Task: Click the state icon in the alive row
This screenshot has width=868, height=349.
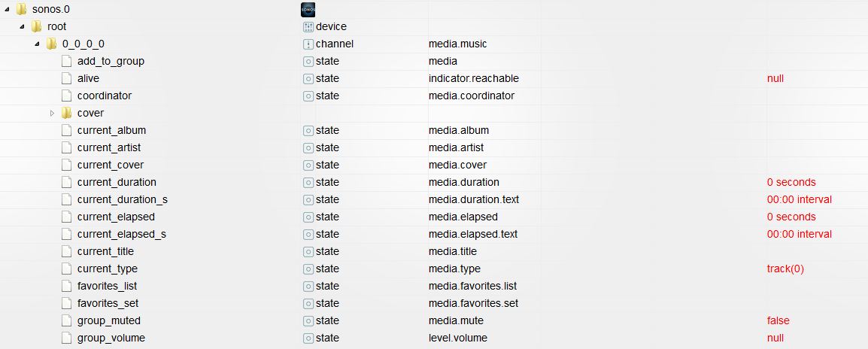Action: click(x=308, y=78)
